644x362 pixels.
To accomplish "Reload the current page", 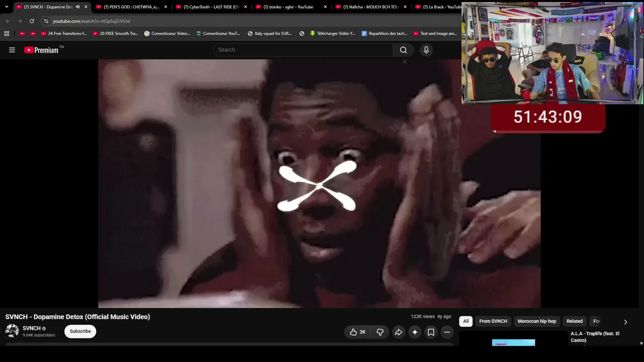I will (x=32, y=21).
